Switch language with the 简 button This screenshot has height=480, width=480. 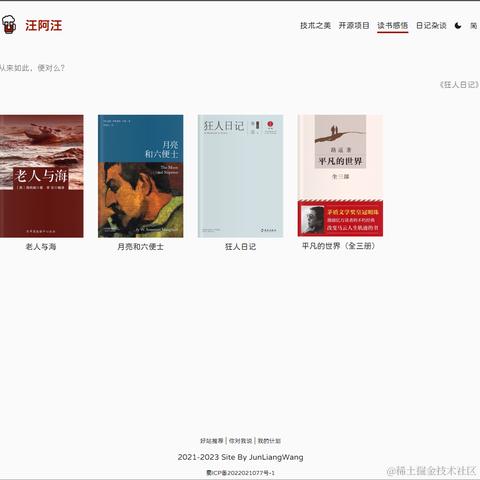474,25
